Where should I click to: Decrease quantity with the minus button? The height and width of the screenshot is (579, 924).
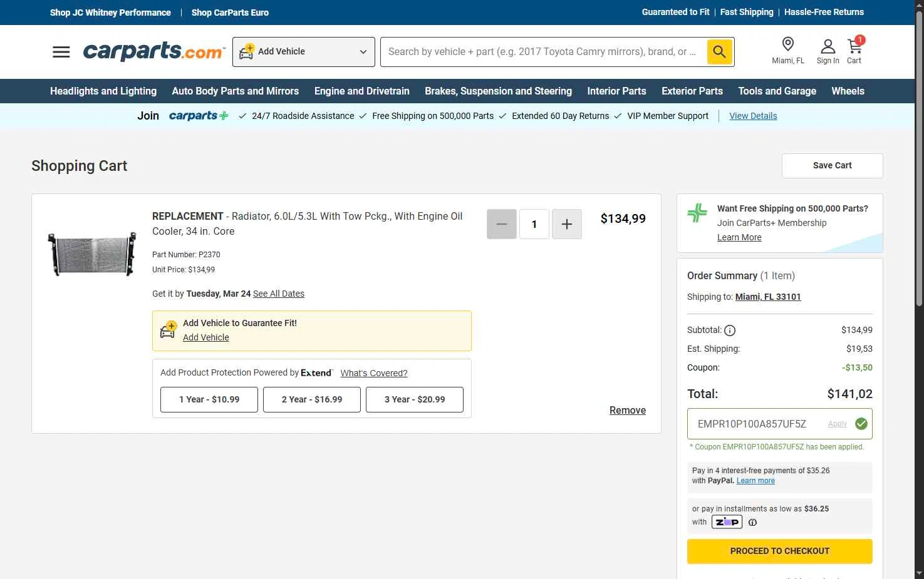point(502,224)
